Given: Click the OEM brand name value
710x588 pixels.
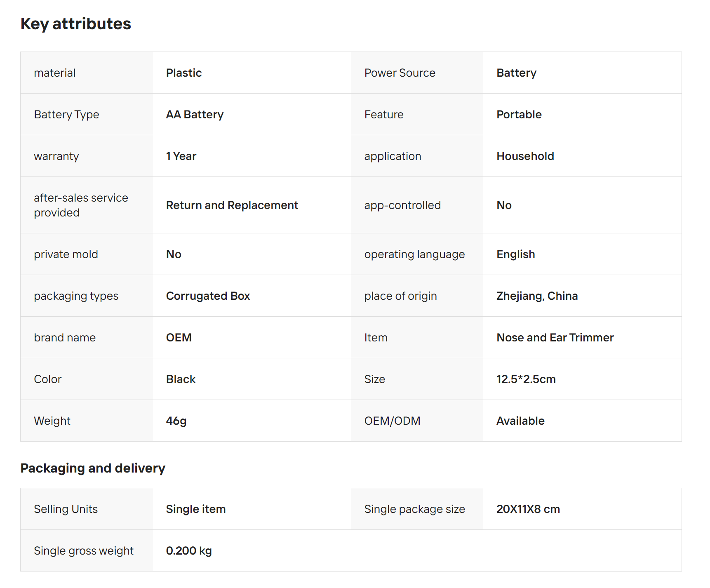Looking at the screenshot, I should (179, 338).
